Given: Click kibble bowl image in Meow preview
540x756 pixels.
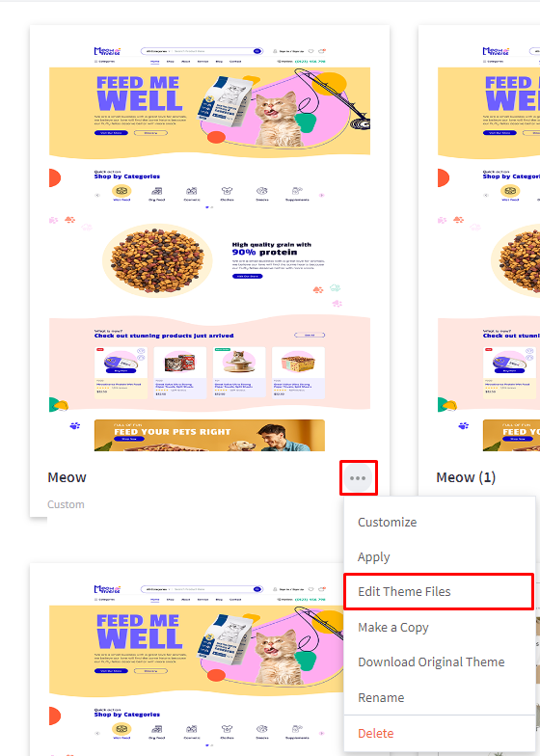Looking at the screenshot, I should click(157, 260).
